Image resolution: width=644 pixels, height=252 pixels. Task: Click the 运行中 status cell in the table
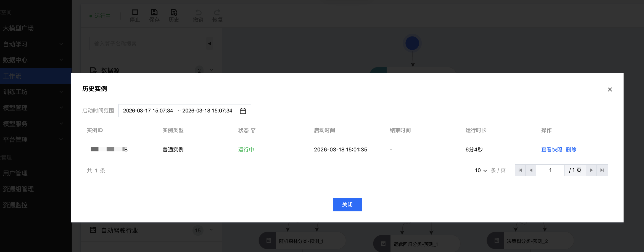tap(246, 149)
